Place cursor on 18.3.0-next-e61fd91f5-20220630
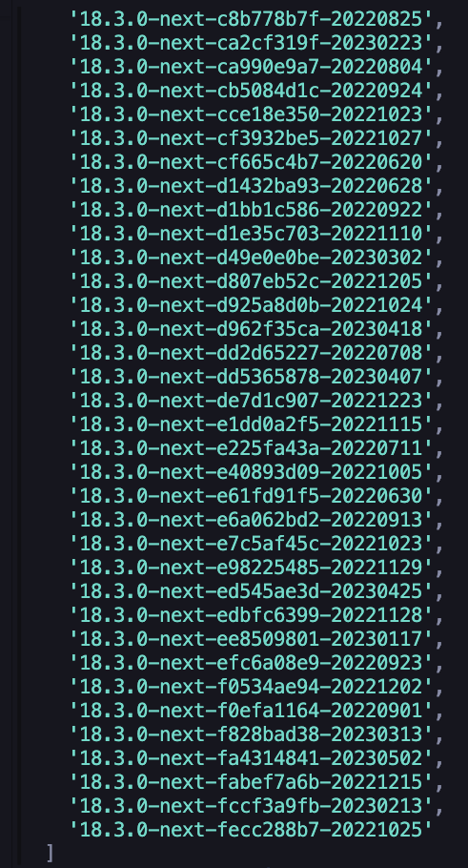The height and width of the screenshot is (868, 468). coord(251,495)
